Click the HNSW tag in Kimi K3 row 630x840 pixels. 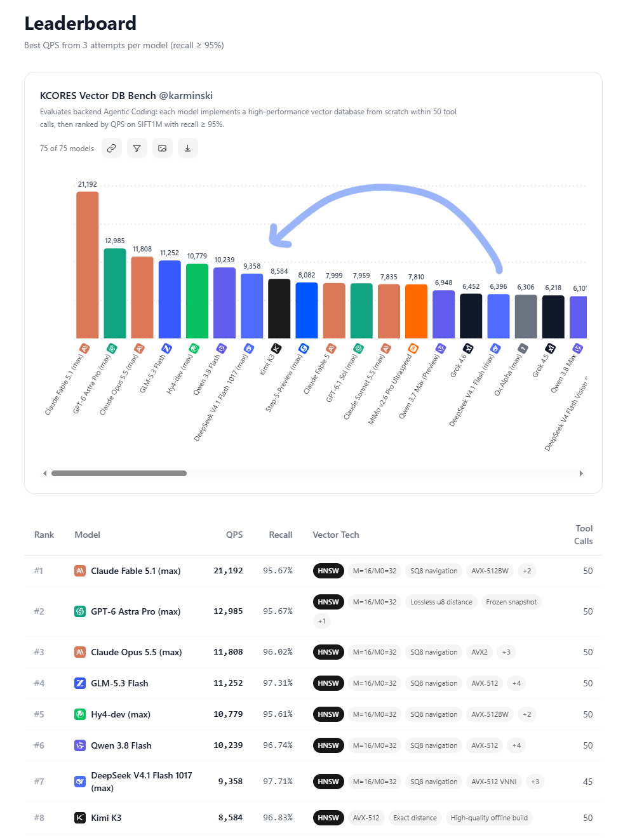point(328,818)
